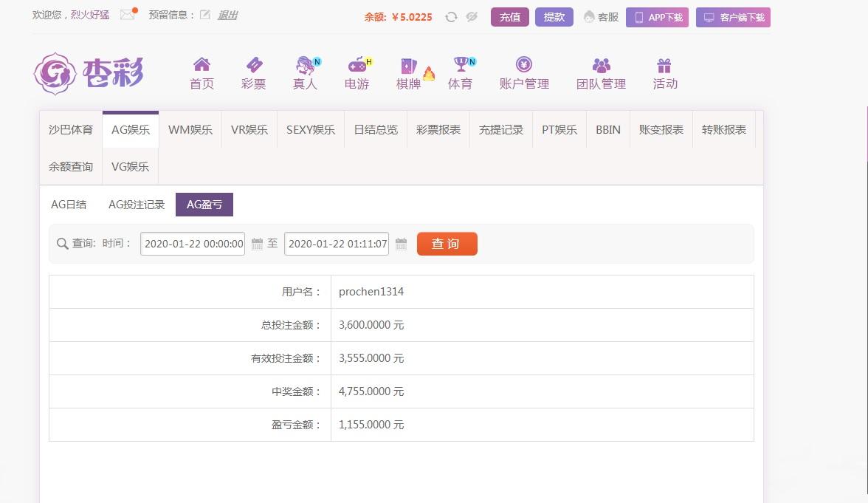This screenshot has width=868, height=503.
Task: Click the 退出 logout link
Action: coord(227,15)
